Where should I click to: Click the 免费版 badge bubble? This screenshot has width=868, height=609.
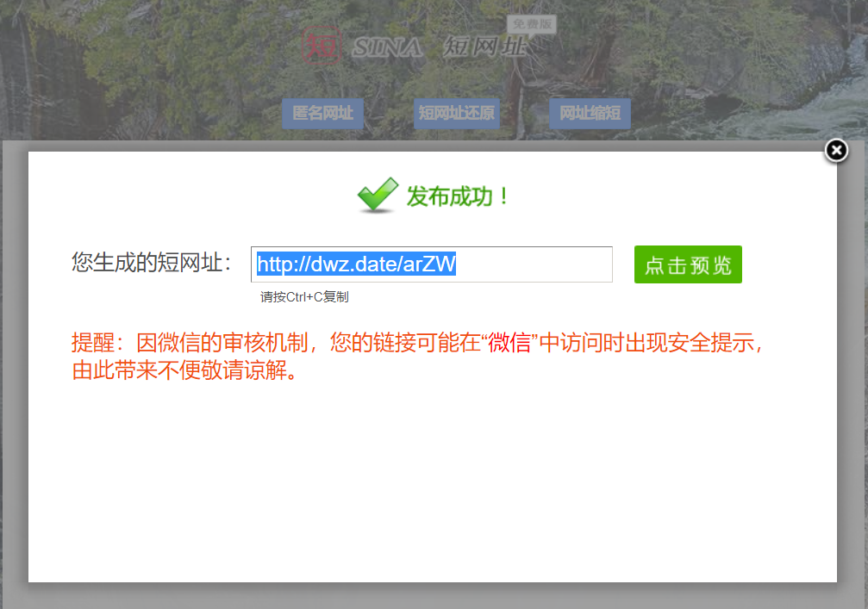tap(532, 24)
